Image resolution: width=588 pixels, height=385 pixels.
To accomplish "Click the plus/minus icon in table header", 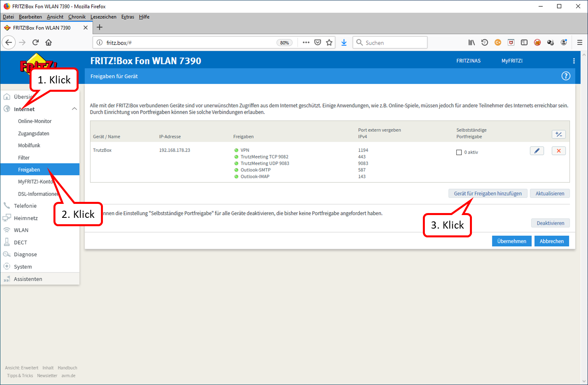I will [x=558, y=134].
